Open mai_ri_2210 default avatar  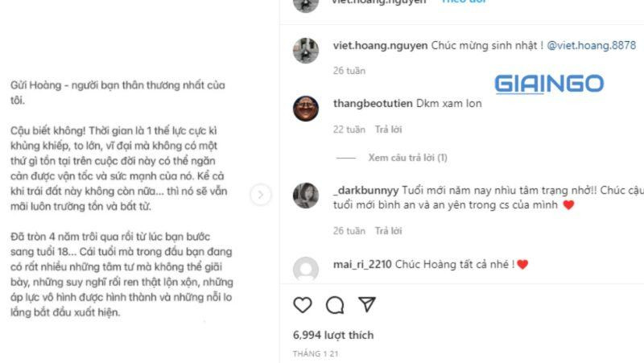click(x=306, y=269)
